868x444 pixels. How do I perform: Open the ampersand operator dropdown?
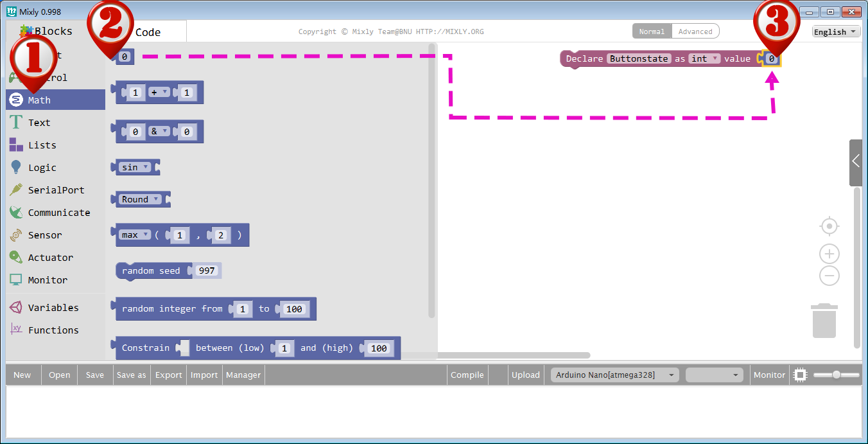pos(159,131)
